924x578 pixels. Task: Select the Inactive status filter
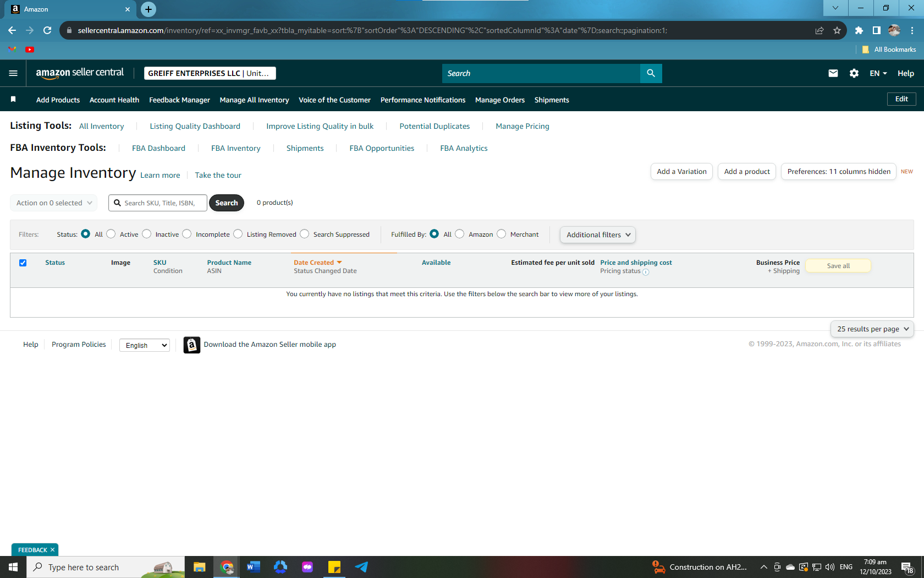point(146,234)
